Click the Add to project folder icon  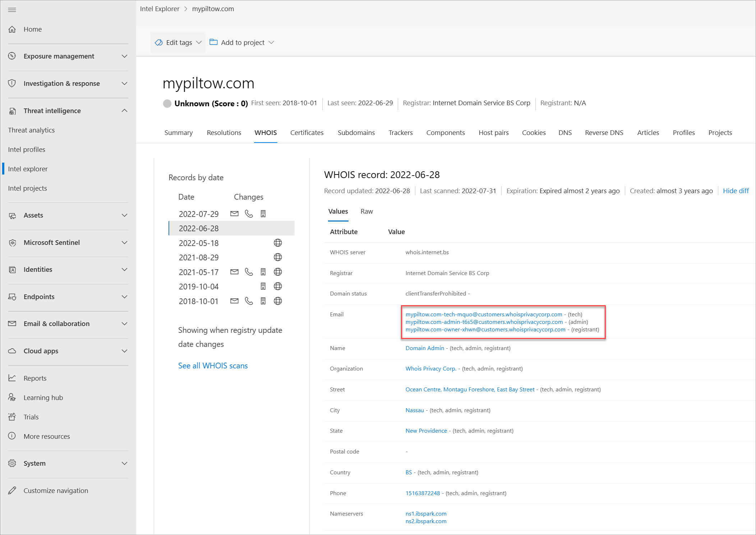pyautogui.click(x=213, y=42)
